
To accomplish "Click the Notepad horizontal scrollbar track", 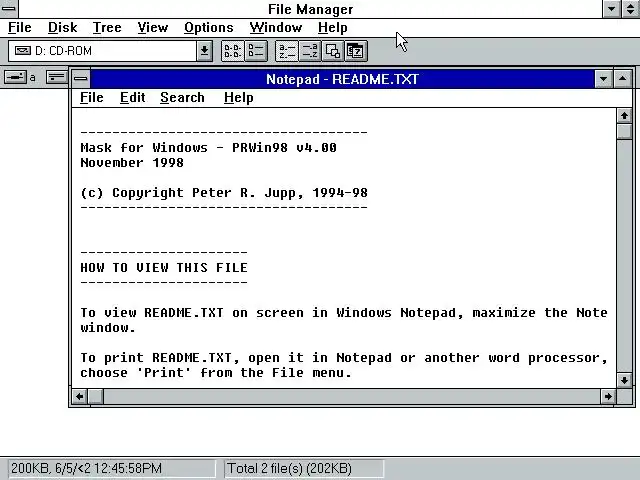I will click(x=352, y=396).
